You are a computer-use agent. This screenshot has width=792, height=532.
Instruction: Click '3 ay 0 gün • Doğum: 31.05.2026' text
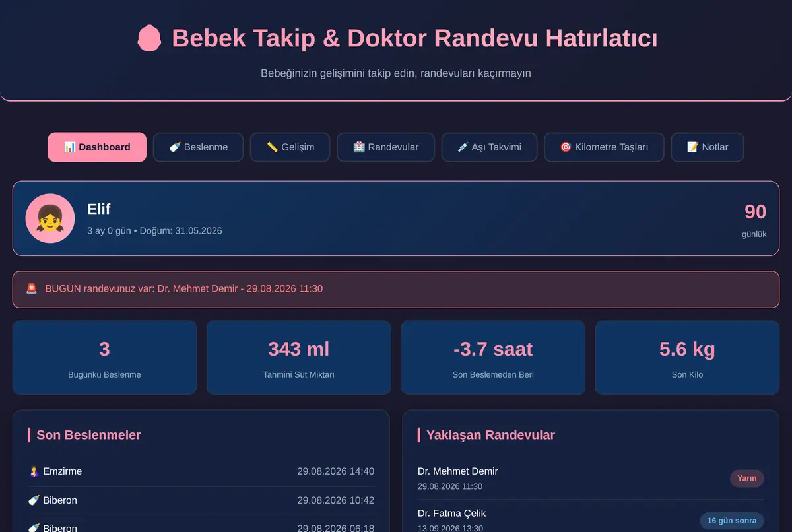coord(154,230)
